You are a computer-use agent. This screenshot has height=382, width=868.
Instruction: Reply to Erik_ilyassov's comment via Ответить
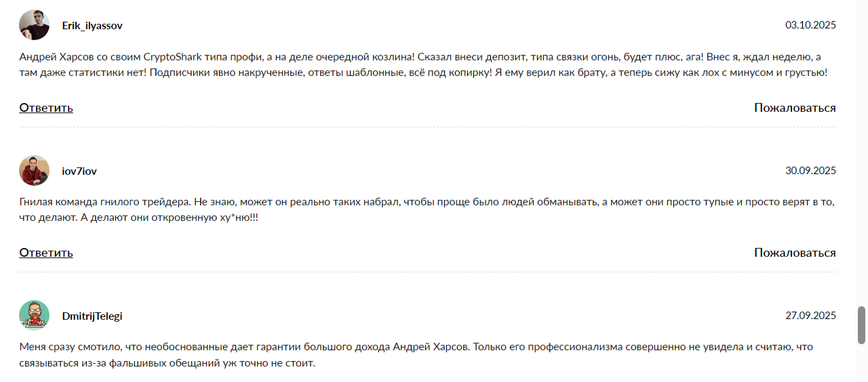tap(46, 108)
